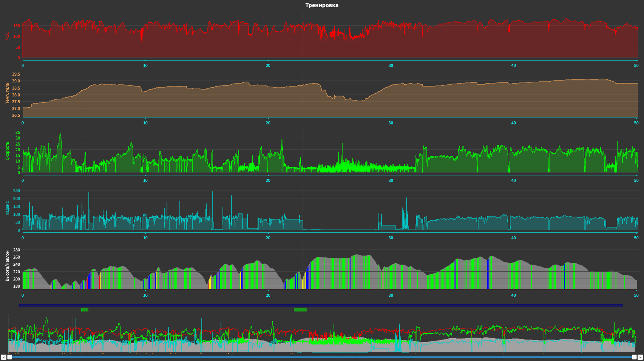Viewport: 644px width, 361px height.
Task: Click the Высота/Наклон axis label
Action: pos(7,266)
